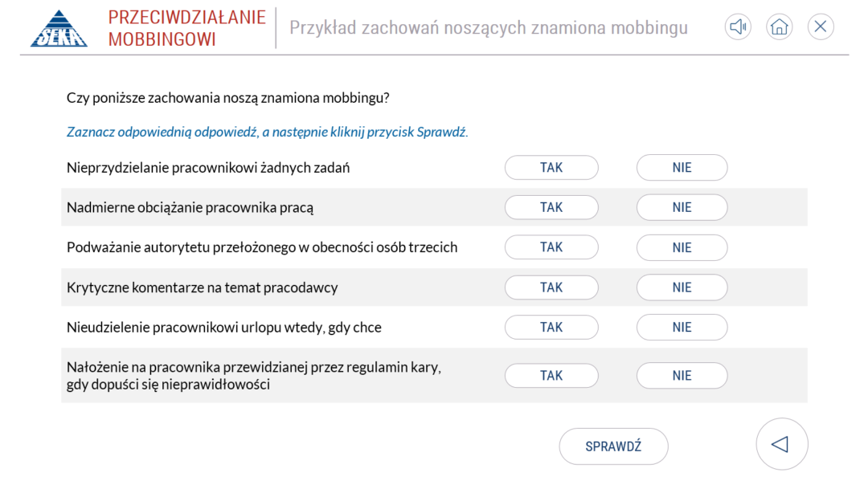
Task: Answer TAK for Nieudzielenie pracownikowi urlopu
Action: coord(551,327)
